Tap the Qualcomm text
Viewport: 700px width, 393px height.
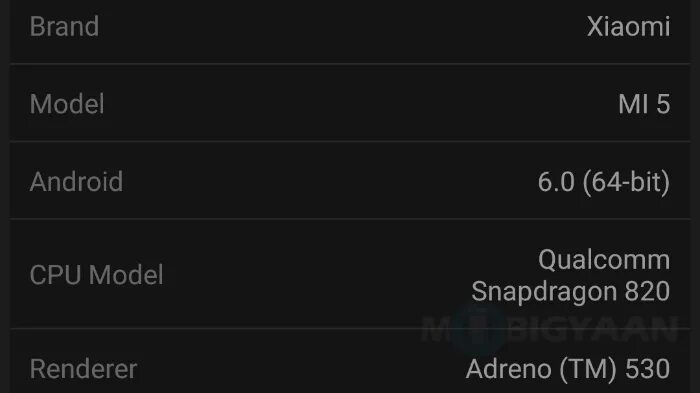(604, 260)
